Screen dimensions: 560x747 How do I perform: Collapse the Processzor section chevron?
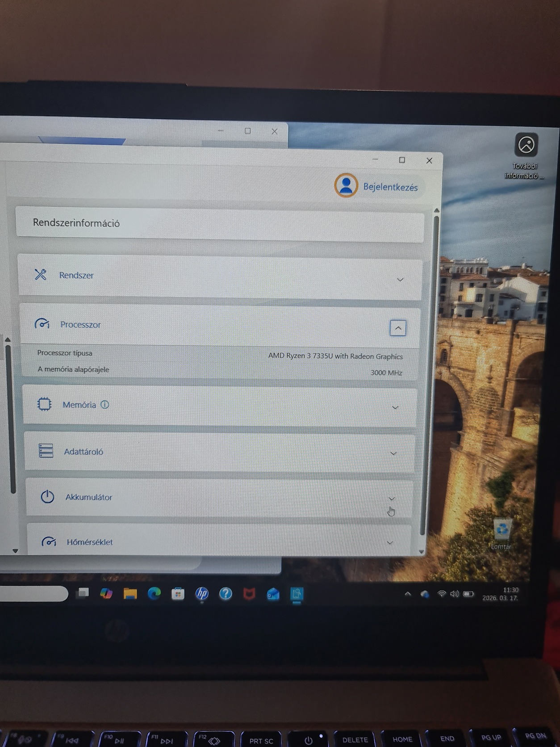(x=398, y=328)
